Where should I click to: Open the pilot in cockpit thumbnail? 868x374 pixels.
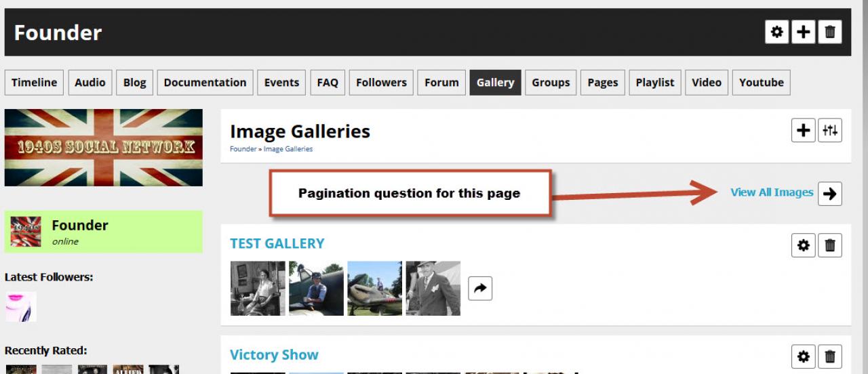pyautogui.click(x=316, y=289)
